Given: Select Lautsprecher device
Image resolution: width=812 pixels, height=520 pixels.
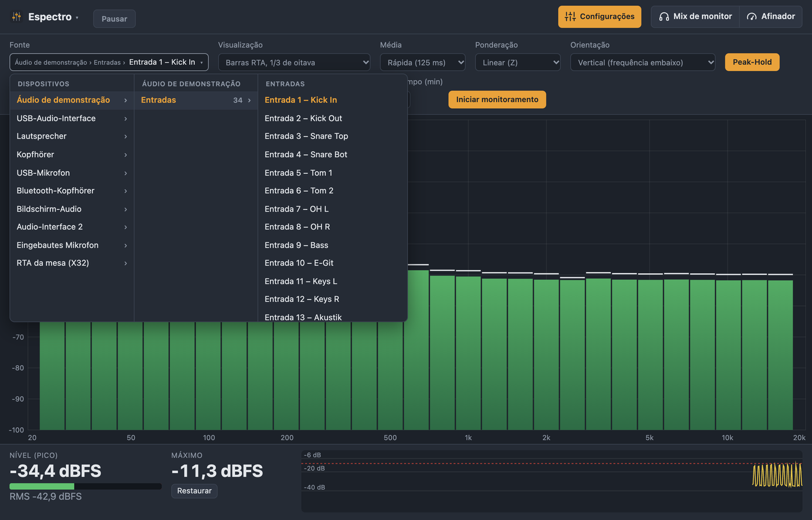Looking at the screenshot, I should pos(72,136).
